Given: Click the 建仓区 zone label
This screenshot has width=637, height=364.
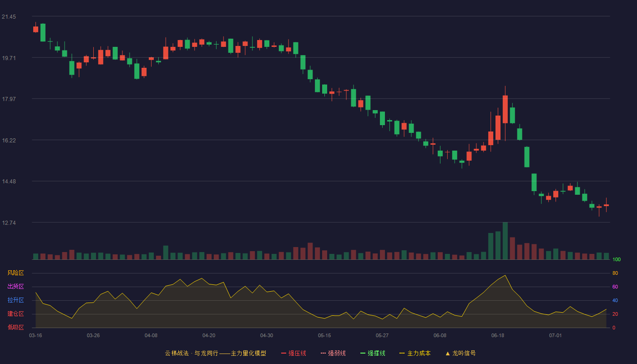Looking at the screenshot, I should tap(16, 314).
